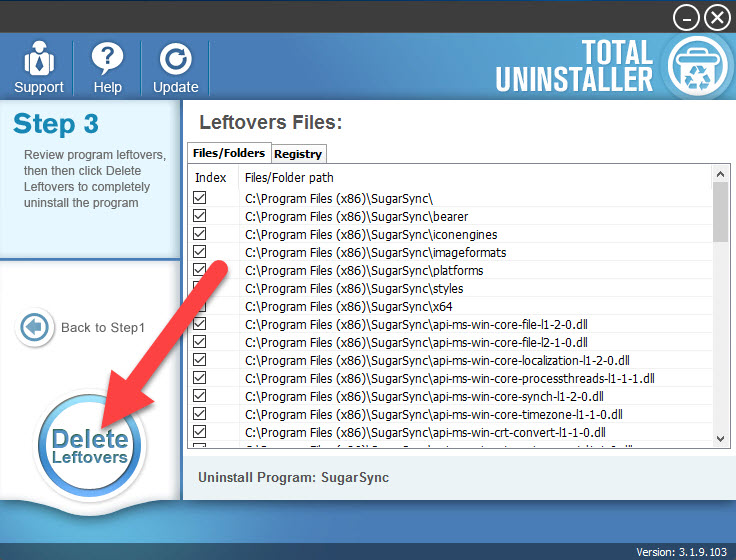
Task: Toggle the api-ms-win-core-processthreads-l1-1-1.dll checkbox
Action: [x=199, y=378]
